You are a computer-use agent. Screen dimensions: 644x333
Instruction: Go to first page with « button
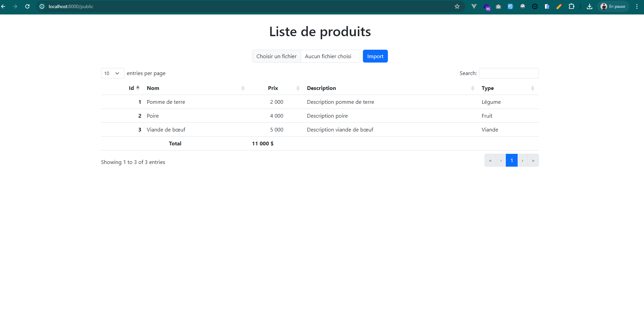[490, 161]
